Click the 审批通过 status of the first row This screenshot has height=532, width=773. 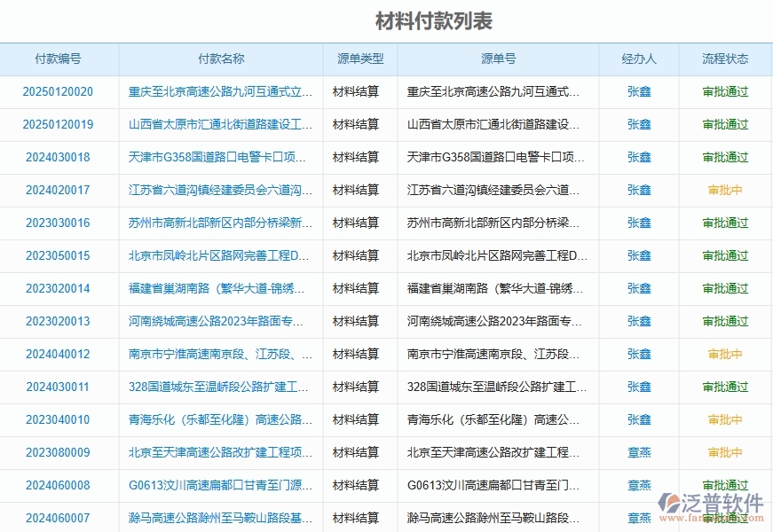(723, 91)
